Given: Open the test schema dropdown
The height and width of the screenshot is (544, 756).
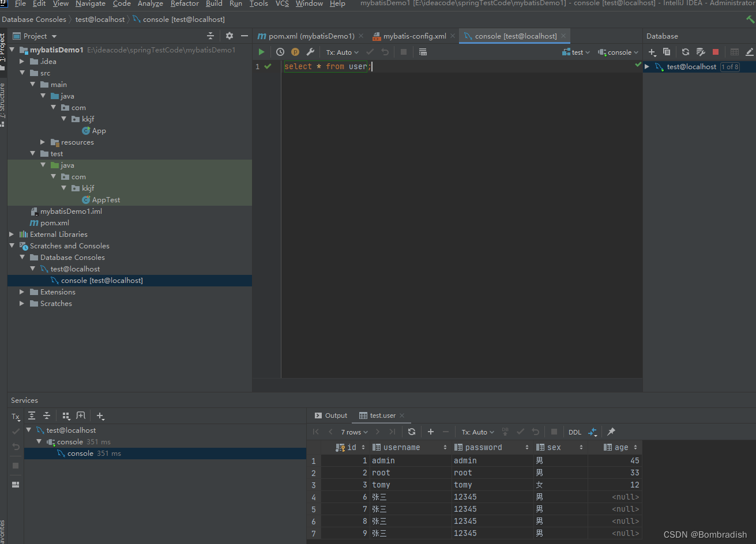Looking at the screenshot, I should click(577, 52).
